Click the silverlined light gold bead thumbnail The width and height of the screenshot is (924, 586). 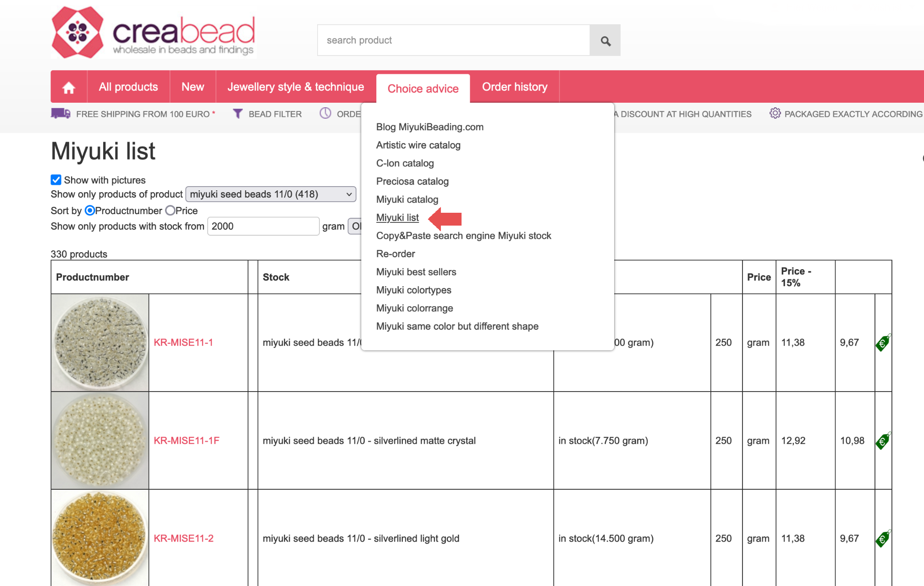[99, 537]
